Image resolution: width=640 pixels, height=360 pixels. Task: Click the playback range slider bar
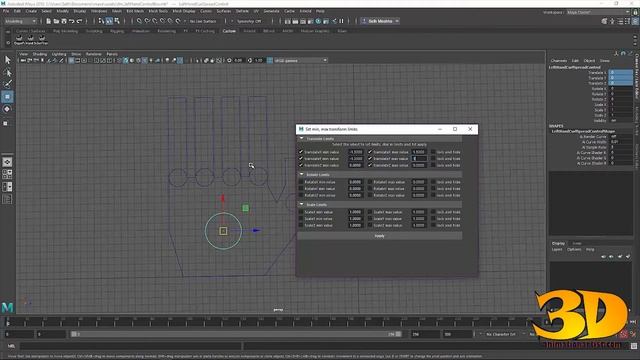[236, 334]
